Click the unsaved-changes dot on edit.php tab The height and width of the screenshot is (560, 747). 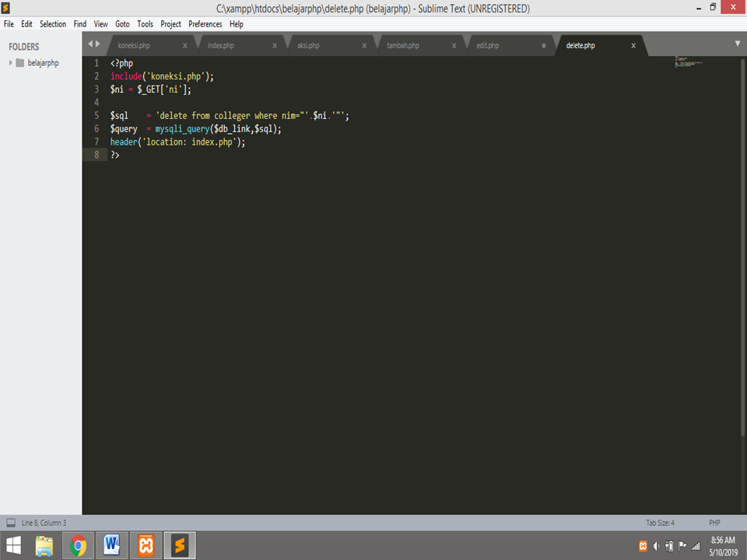[x=543, y=46]
